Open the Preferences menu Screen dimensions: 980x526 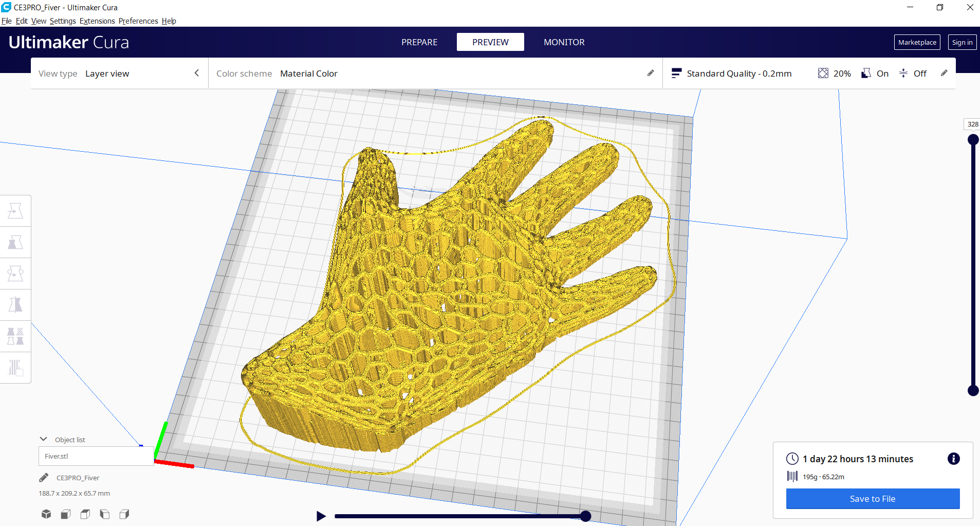click(138, 21)
